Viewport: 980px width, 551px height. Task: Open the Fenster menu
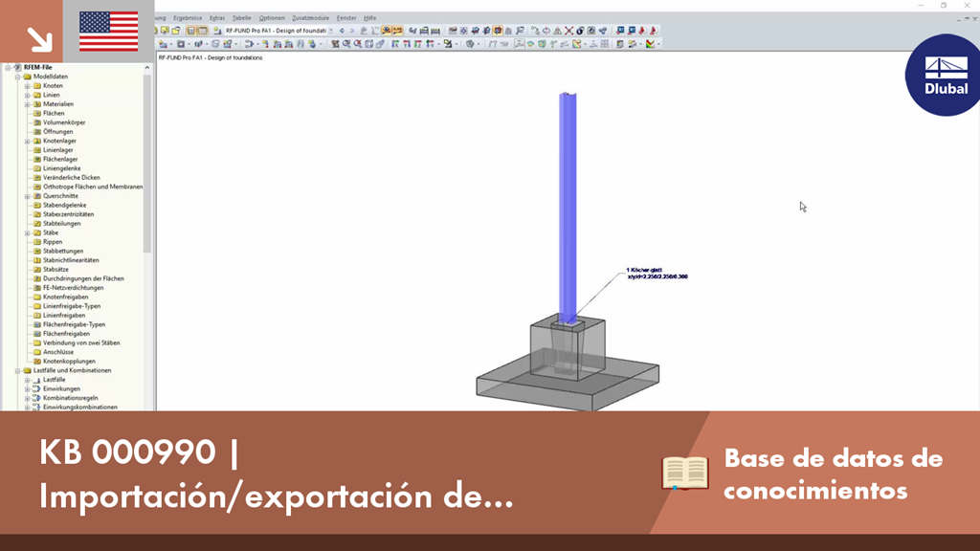coord(346,18)
